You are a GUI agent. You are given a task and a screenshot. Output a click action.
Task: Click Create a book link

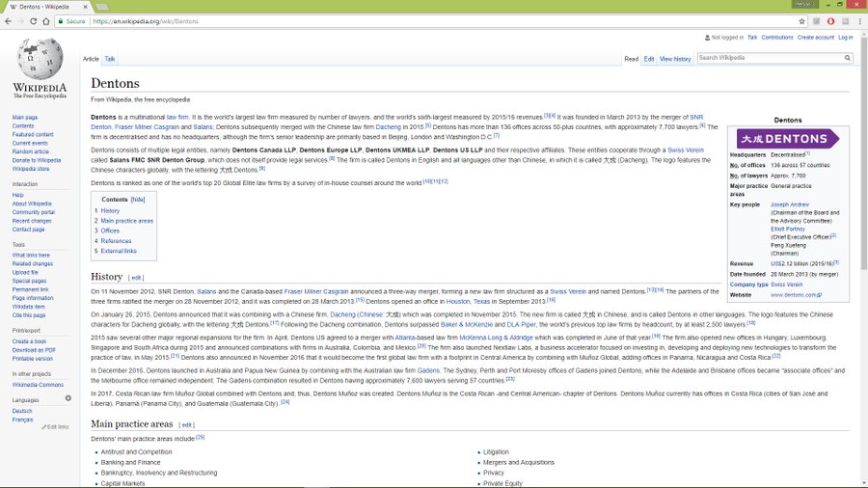point(29,341)
